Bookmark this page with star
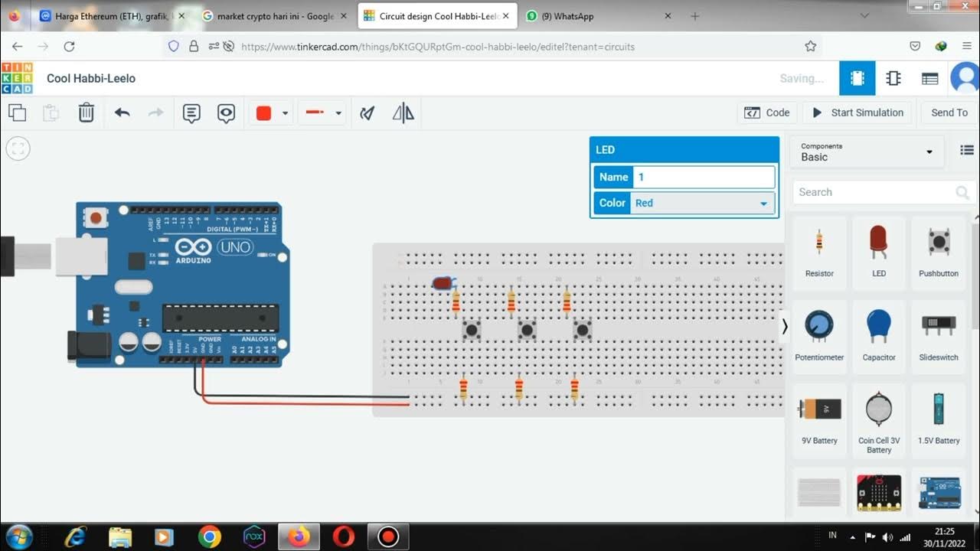Screen dimensions: 980x551 (x=811, y=47)
